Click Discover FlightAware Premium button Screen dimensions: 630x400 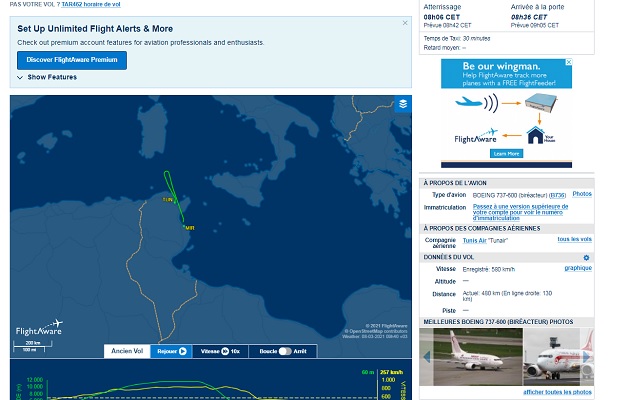point(71,60)
